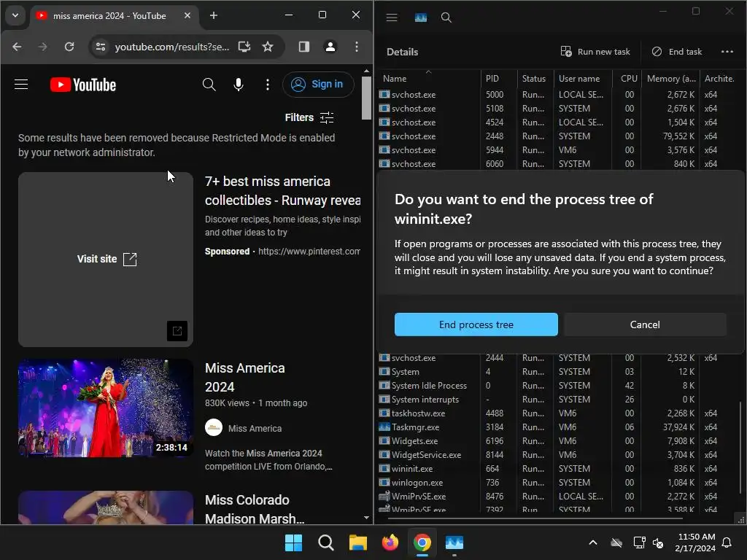Open Chrome profile icon
The width and height of the screenshot is (747, 560).
[330, 47]
